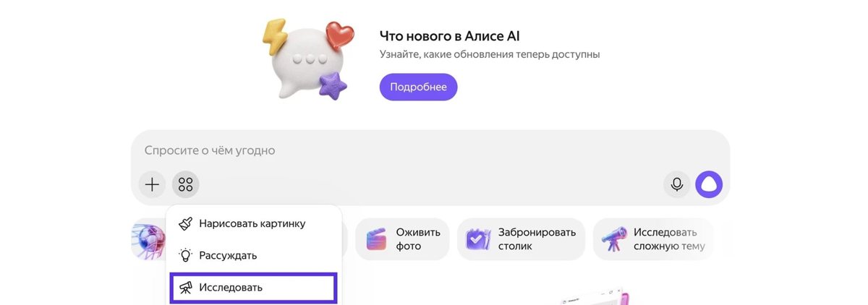Open the four-circles tools menu icon
The width and height of the screenshot is (868, 305).
[x=185, y=184]
